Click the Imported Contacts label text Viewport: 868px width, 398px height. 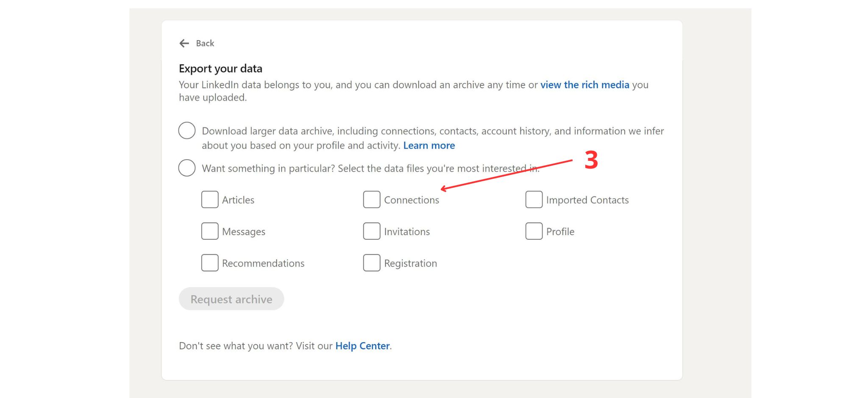tap(587, 200)
